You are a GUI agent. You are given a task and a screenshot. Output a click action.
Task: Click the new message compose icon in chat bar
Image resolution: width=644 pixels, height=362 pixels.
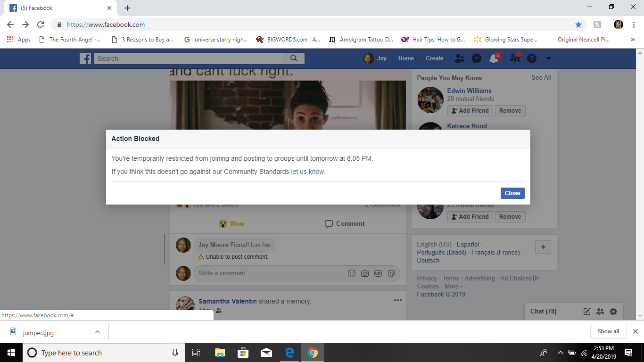[x=587, y=311]
